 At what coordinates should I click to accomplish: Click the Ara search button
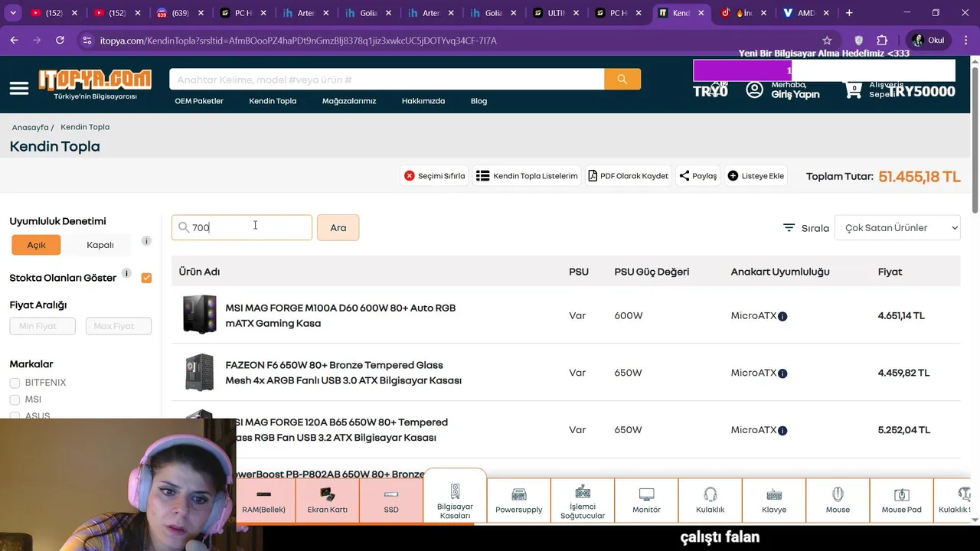pos(338,227)
